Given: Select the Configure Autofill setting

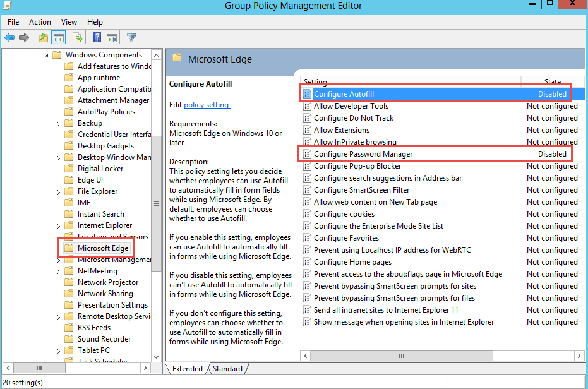Looking at the screenshot, I should click(x=443, y=94).
